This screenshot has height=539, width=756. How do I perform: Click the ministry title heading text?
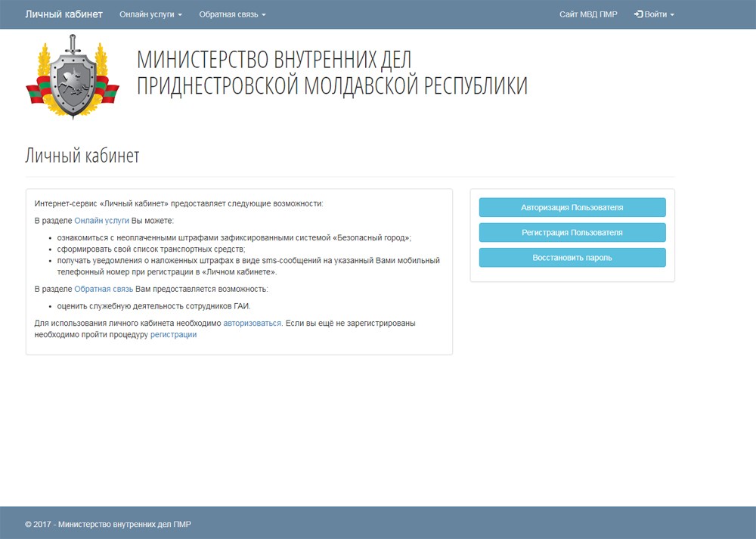point(332,73)
